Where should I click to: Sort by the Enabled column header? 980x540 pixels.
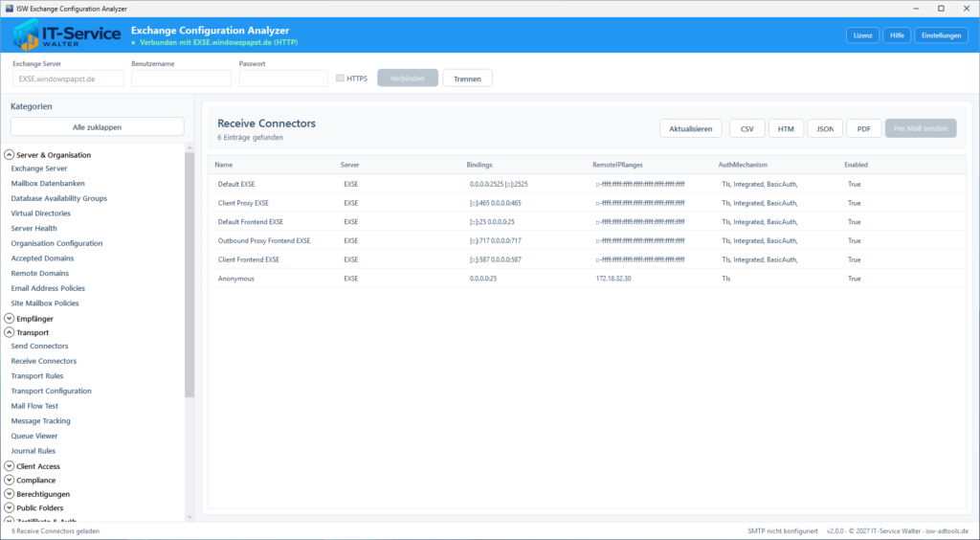857,165
